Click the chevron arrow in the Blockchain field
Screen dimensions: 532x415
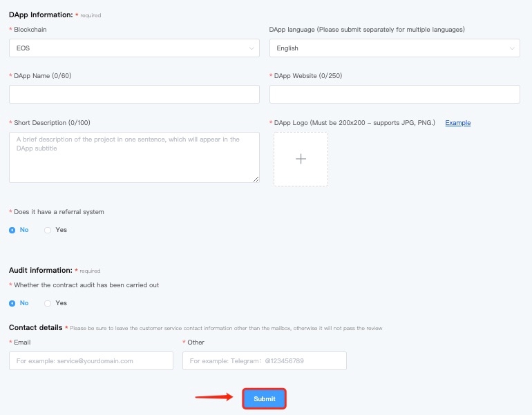(251, 48)
